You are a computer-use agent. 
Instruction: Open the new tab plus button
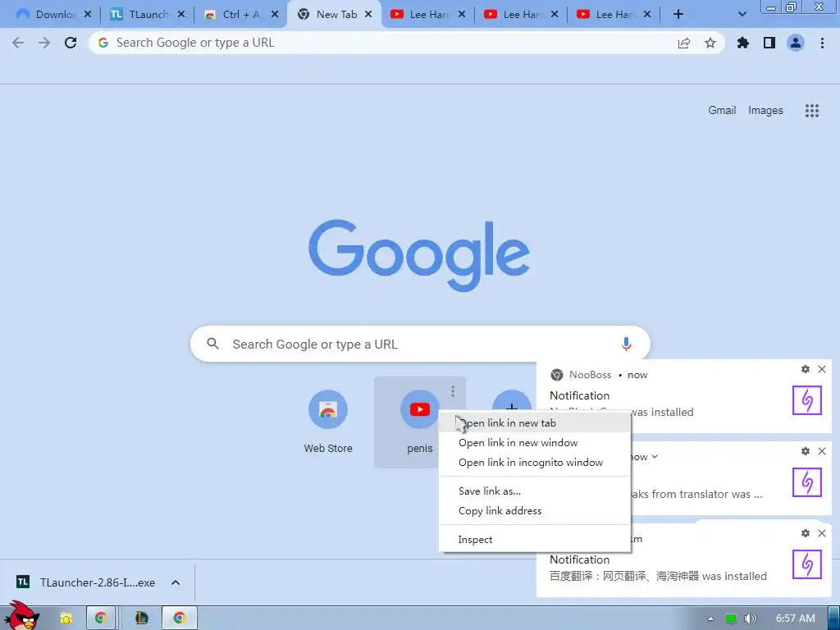pos(678,15)
